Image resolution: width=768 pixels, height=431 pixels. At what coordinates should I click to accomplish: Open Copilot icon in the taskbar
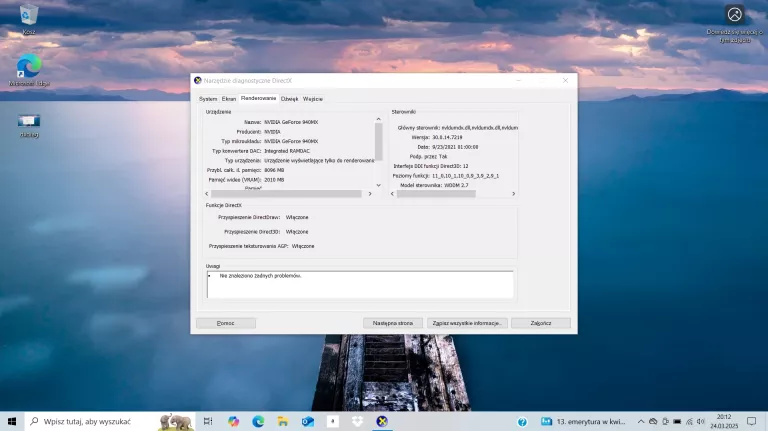click(x=234, y=421)
